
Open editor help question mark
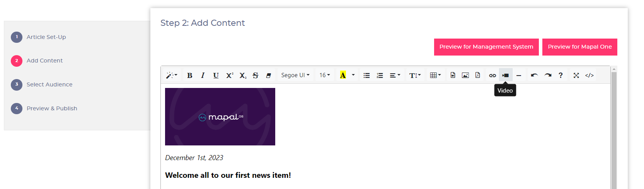coord(561,75)
